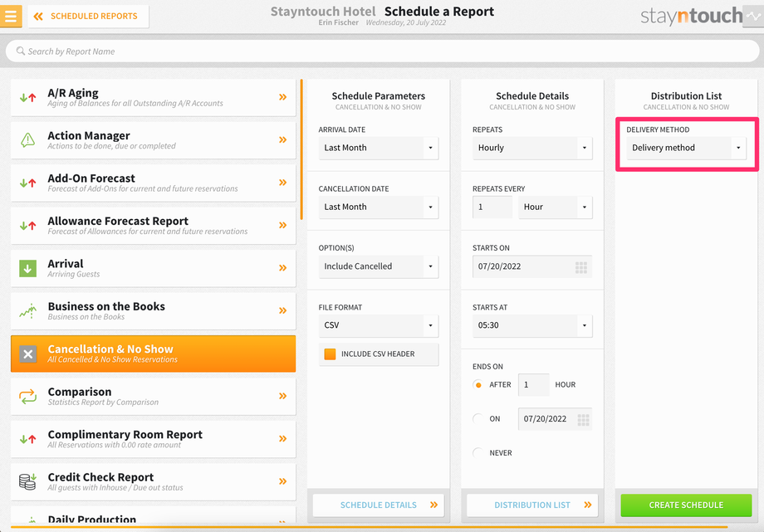
Task: Click the Complimentary Room Report title
Action: 125,435
